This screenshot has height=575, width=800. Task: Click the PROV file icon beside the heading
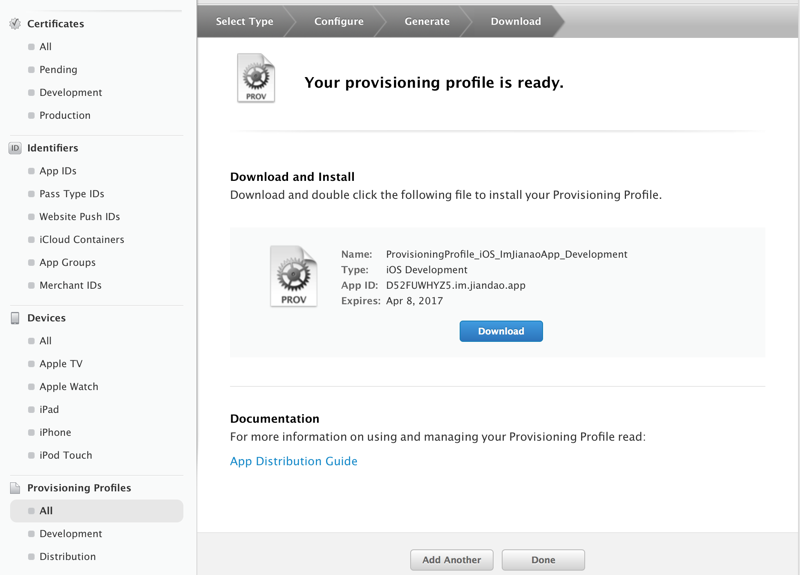click(256, 79)
